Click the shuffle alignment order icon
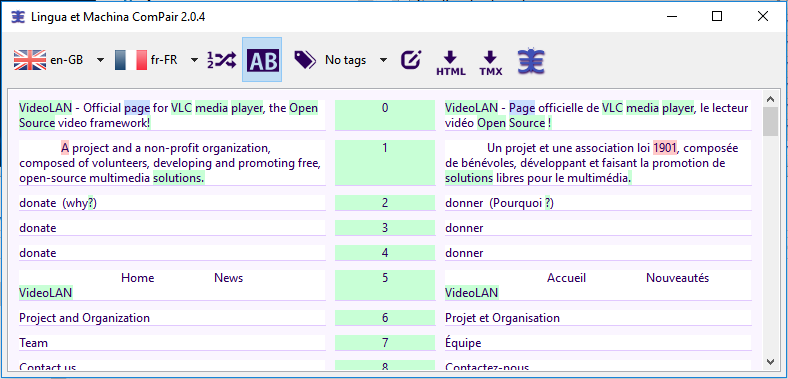The width and height of the screenshot is (788, 379). coord(222,60)
